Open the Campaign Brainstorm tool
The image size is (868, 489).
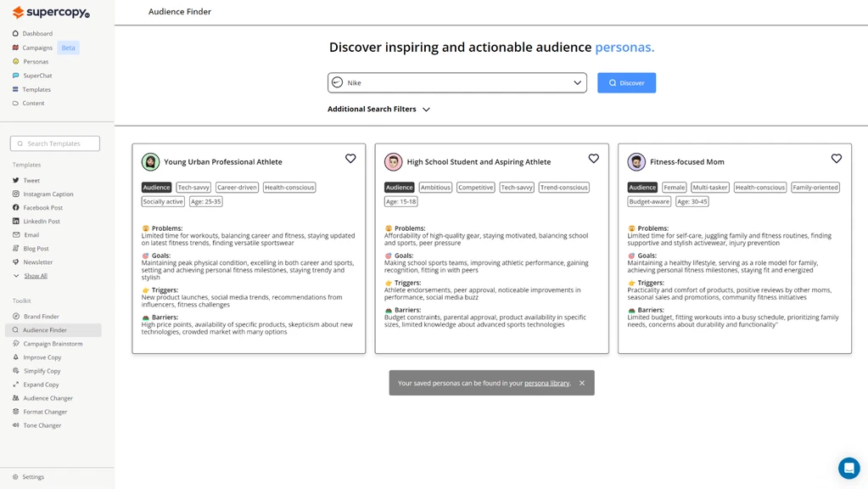53,344
